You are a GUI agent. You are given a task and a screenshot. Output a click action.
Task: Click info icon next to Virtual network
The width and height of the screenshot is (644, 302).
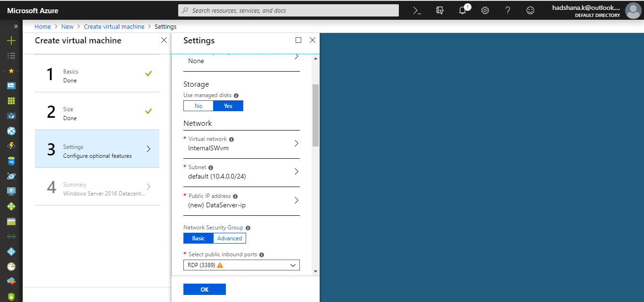(231, 139)
